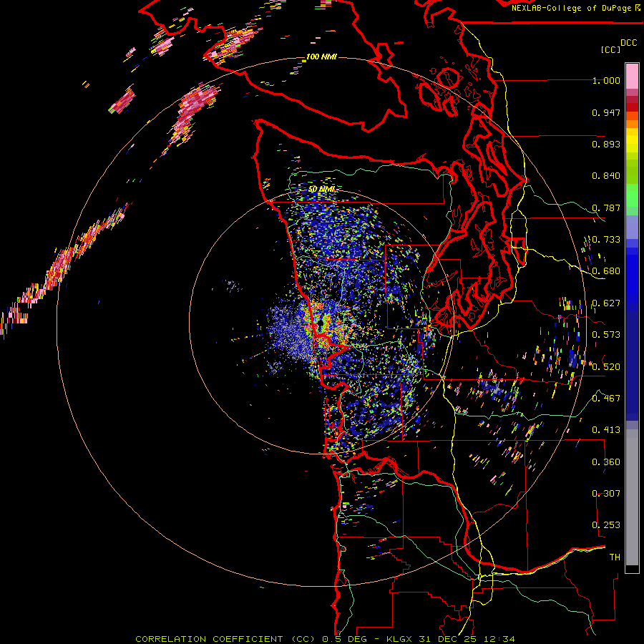
Task: Click the TH threshold label
Action: tap(615, 557)
